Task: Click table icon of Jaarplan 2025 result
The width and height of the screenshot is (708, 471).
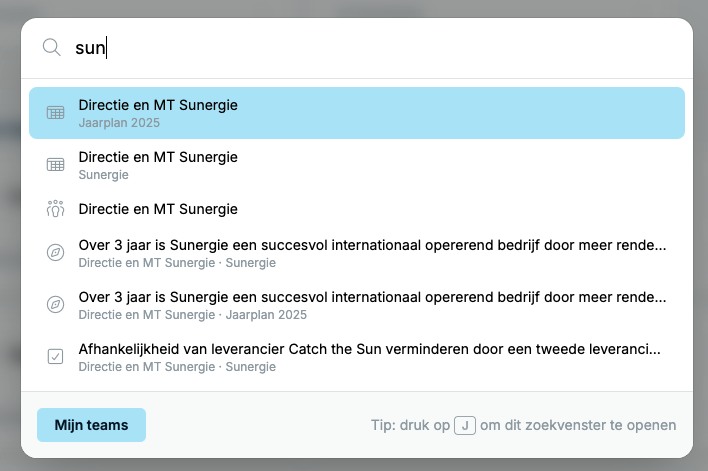Action: (56, 112)
